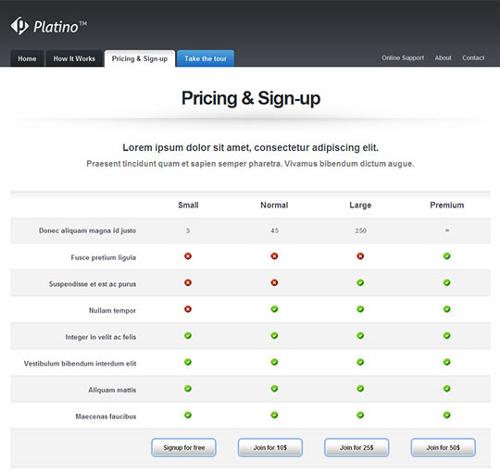
Task: Click the value 45 under Normal
Action: click(274, 231)
